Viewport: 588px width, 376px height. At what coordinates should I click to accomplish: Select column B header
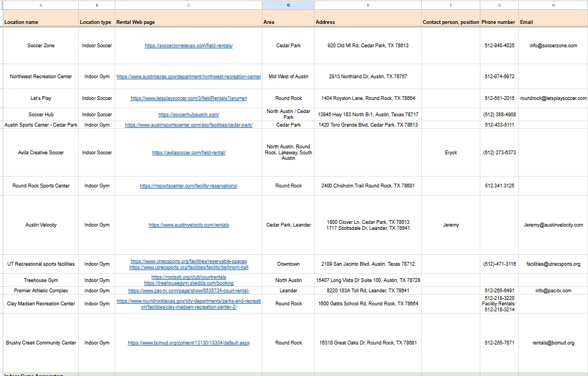[x=97, y=5]
